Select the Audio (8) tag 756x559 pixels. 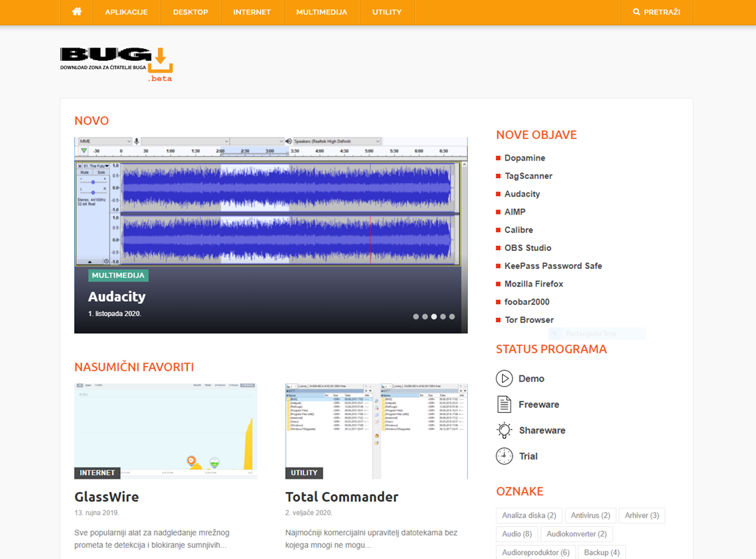coord(517,534)
